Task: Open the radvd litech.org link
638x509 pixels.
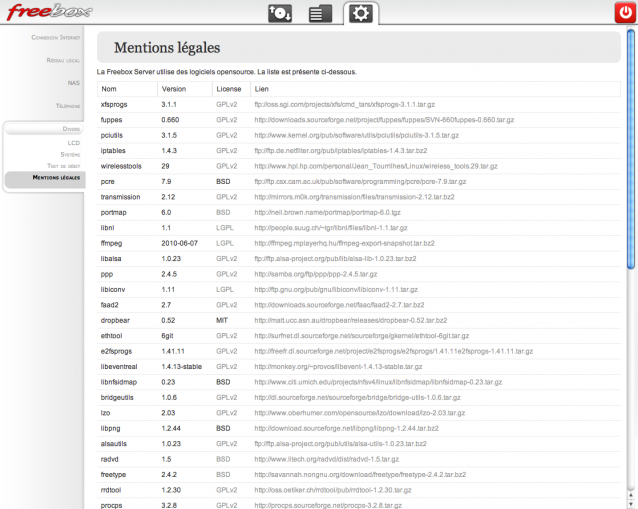Action: [x=327, y=460]
